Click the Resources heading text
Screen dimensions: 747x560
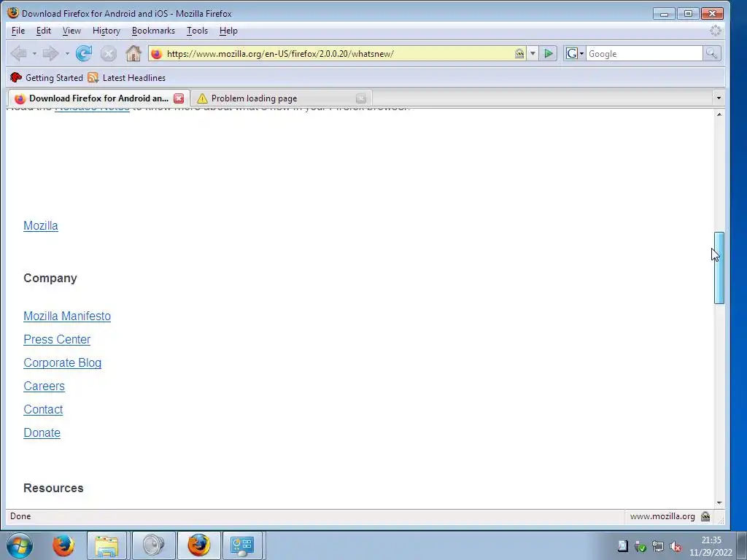pos(53,488)
